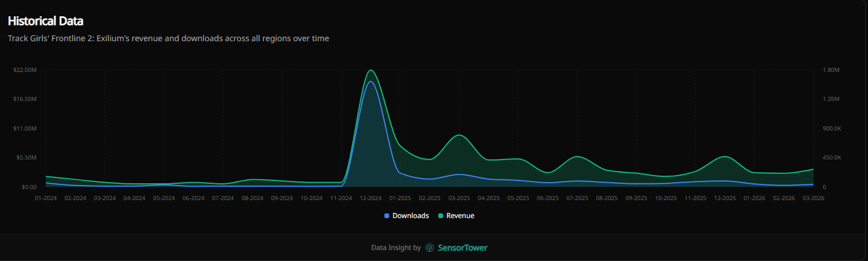Click the 02-2026 date label
The image size is (868, 261).
point(784,198)
